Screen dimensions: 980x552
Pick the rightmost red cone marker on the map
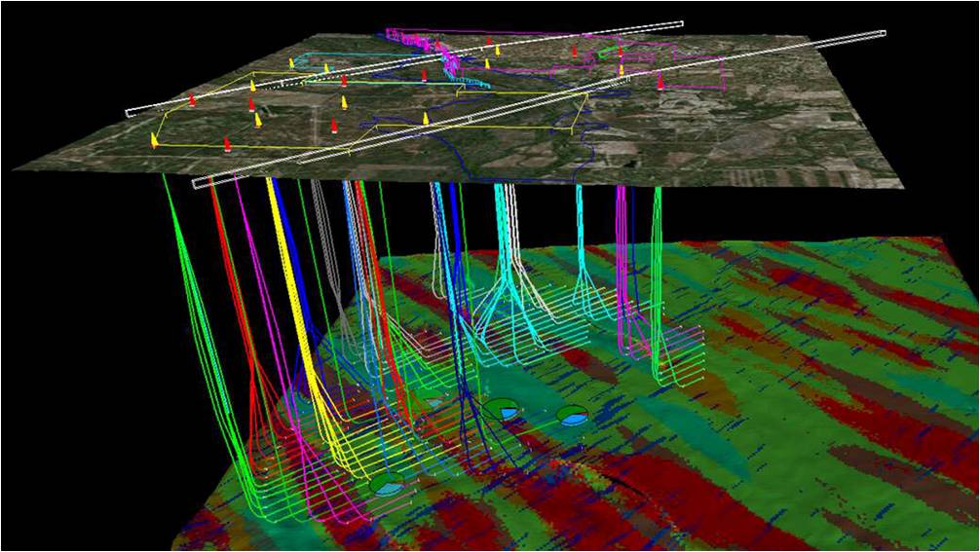(660, 81)
